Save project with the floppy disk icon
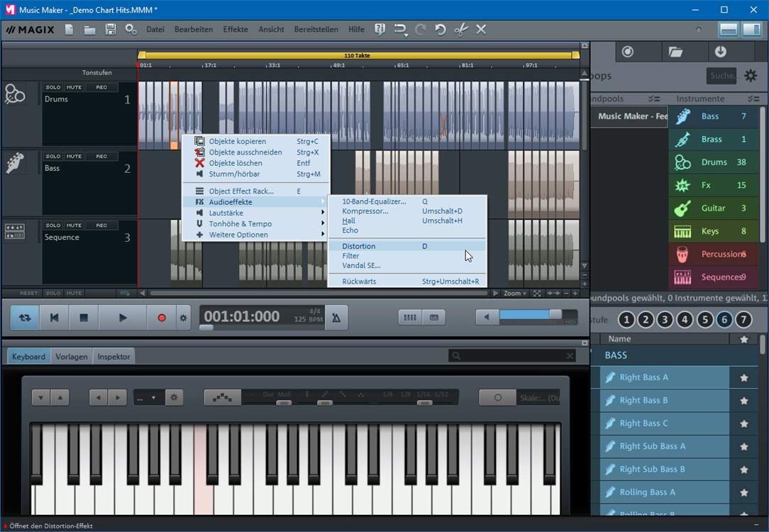 [111, 29]
